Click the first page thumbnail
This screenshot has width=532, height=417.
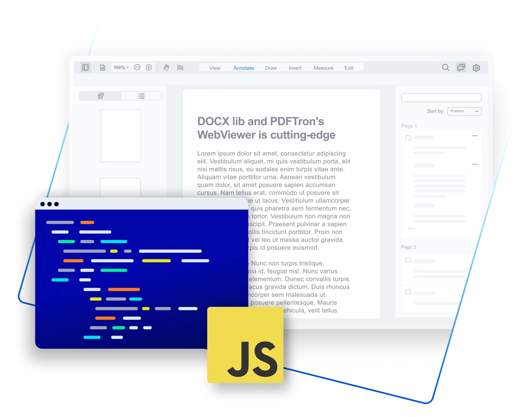tap(120, 135)
